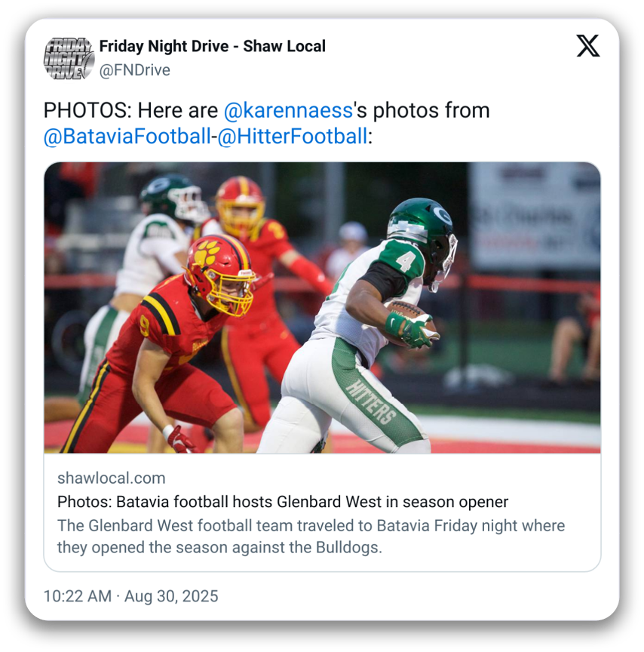This screenshot has height=652, width=644.
Task: Click the blurred sponsor banner in the photo
Action: point(535,217)
